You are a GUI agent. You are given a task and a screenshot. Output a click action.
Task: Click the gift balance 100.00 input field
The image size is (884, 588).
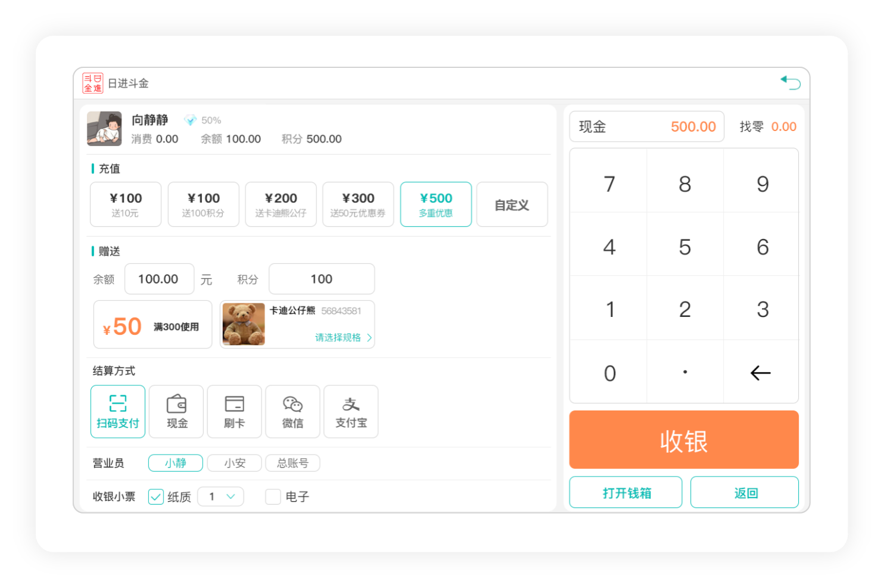coord(159,279)
